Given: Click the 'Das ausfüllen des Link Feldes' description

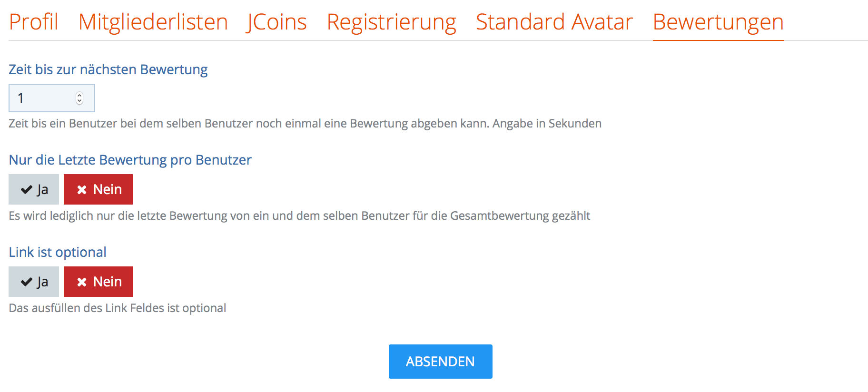Looking at the screenshot, I should pyautogui.click(x=117, y=308).
